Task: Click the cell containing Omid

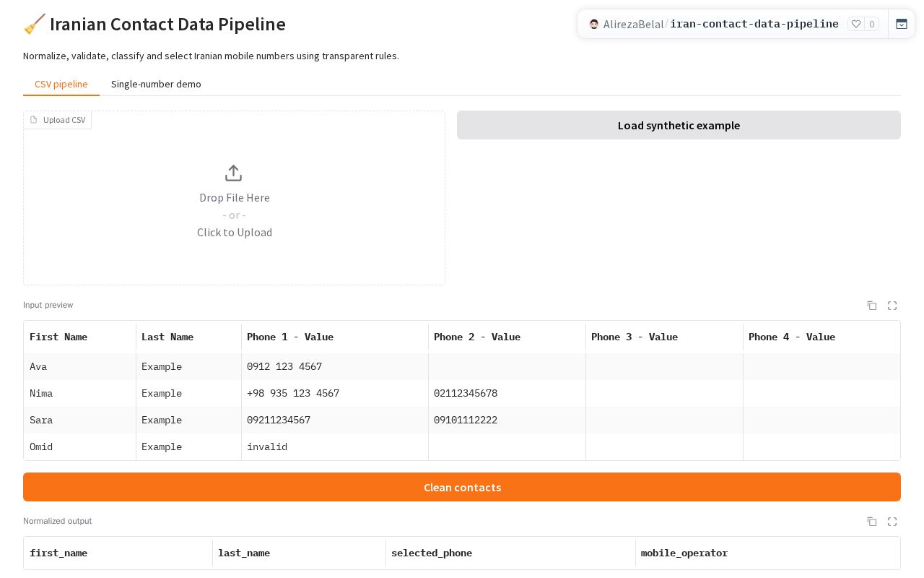Action: point(80,447)
